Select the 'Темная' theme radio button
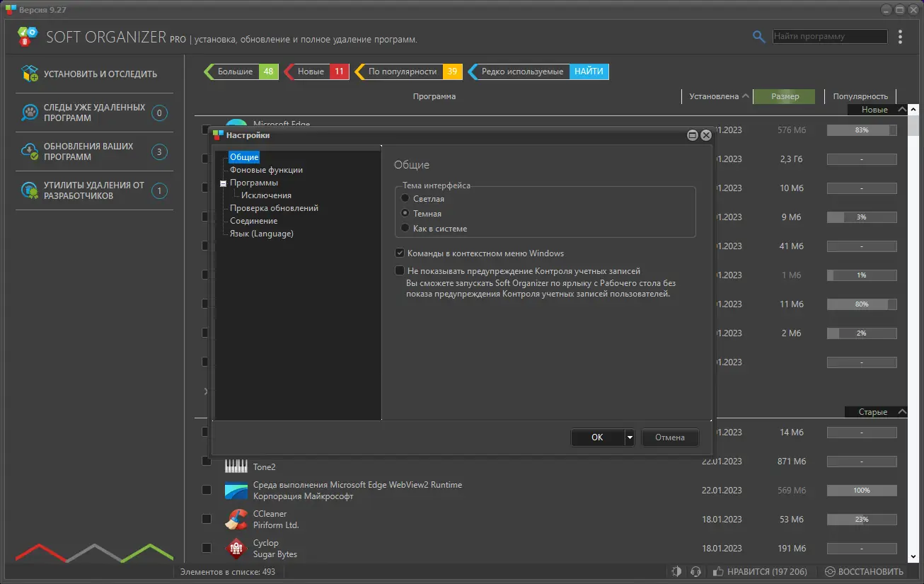Viewport: 924px width, 584px height. (x=405, y=213)
